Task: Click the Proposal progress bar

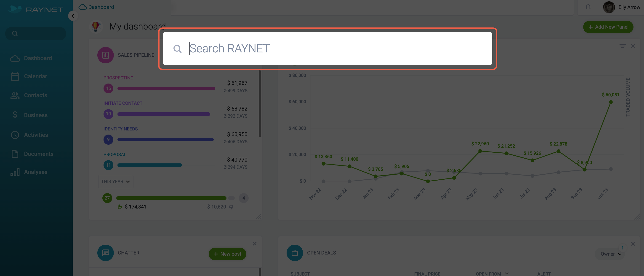Action: point(149,165)
